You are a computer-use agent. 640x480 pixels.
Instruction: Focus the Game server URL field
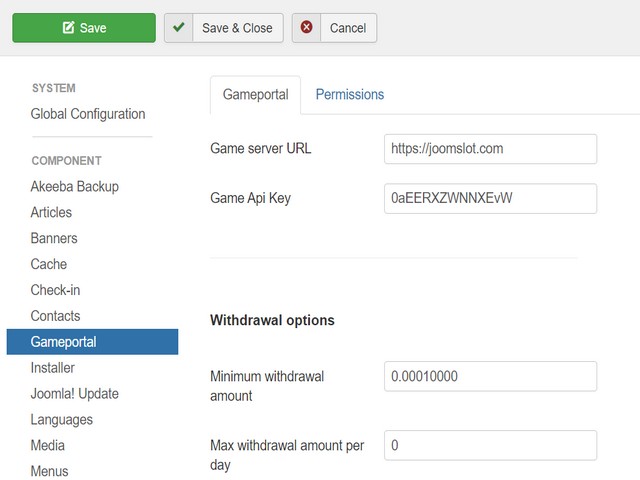point(490,149)
